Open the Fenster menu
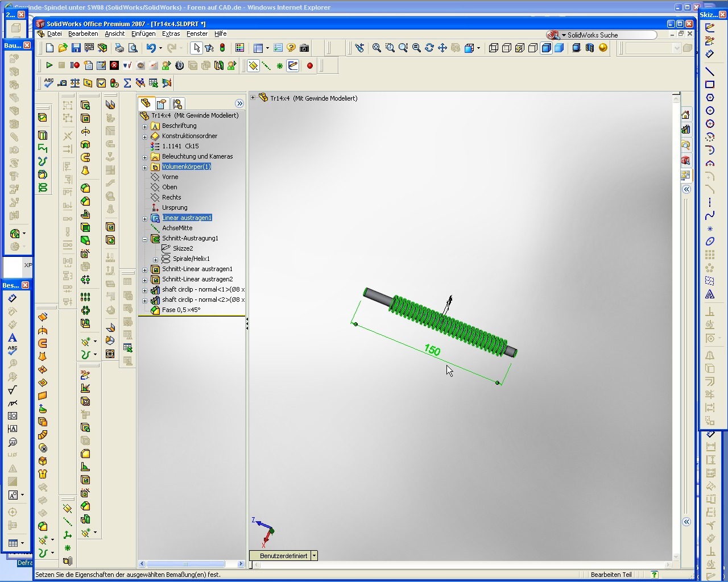This screenshot has height=582, width=728. pos(197,34)
